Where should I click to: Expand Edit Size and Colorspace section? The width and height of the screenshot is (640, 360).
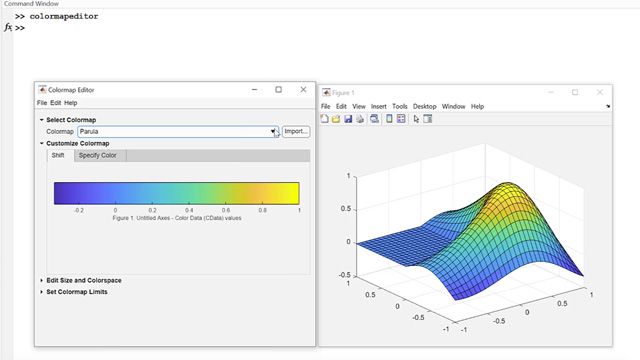coord(41,280)
